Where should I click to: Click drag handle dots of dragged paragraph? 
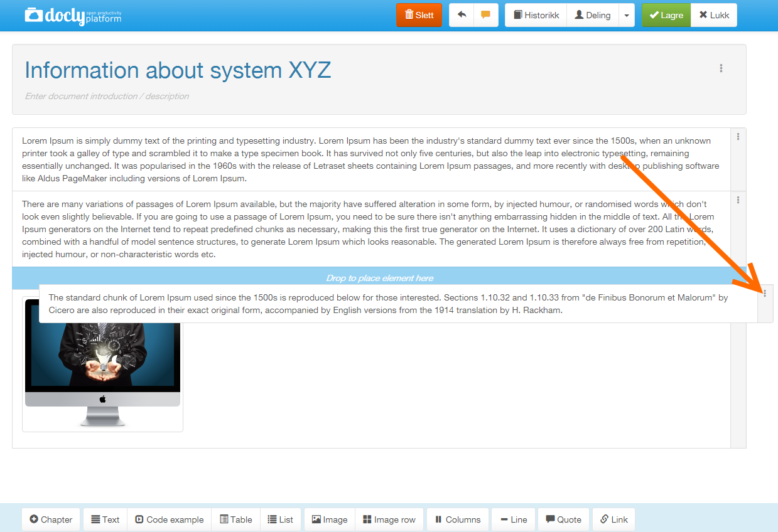(x=765, y=293)
